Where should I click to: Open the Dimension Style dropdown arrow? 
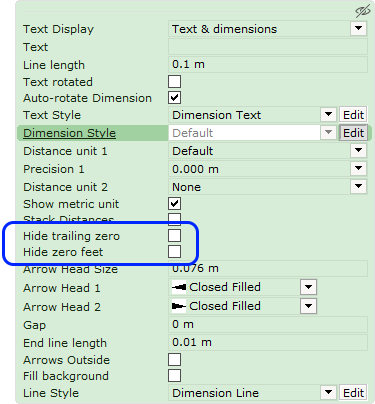pyautogui.click(x=328, y=133)
